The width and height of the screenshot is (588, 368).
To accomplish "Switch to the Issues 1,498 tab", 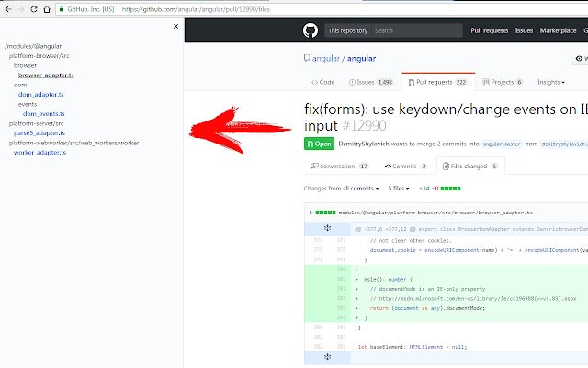I will 371,82.
